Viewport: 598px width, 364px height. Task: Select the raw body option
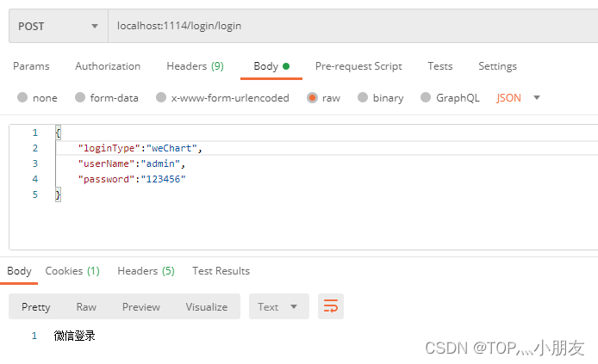pos(312,98)
